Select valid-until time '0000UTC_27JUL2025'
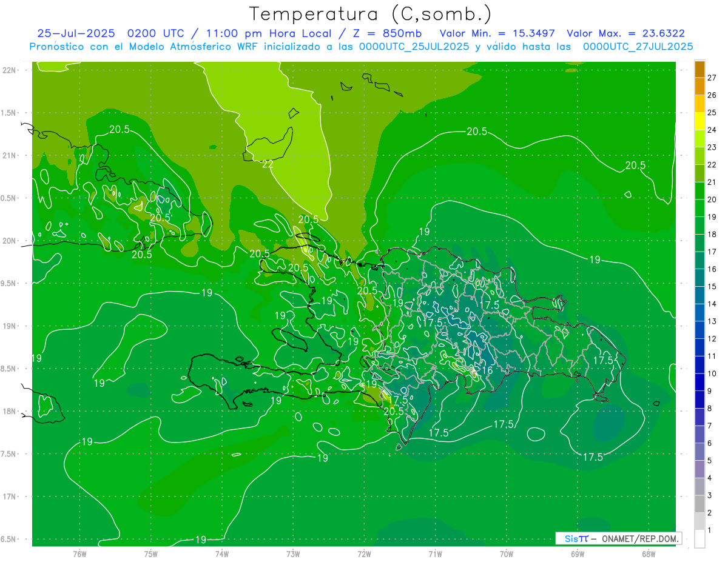The height and width of the screenshot is (562, 728). [x=638, y=47]
